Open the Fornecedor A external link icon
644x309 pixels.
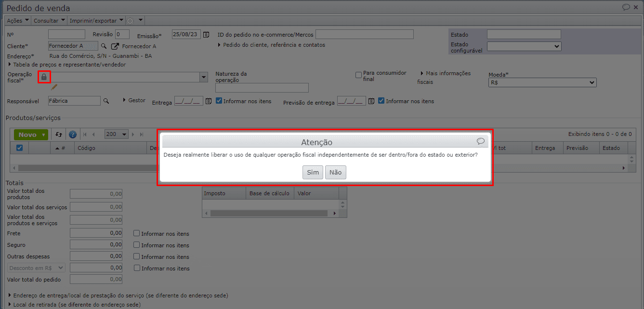point(115,46)
